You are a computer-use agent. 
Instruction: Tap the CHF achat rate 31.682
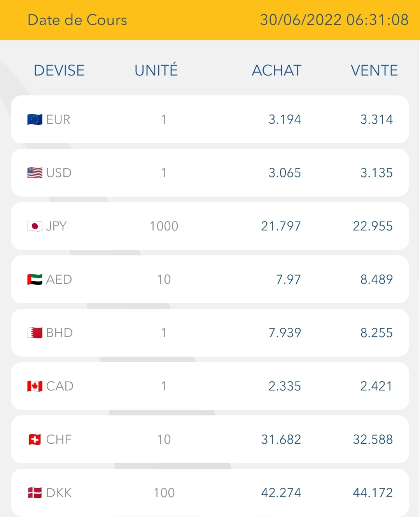tap(281, 440)
